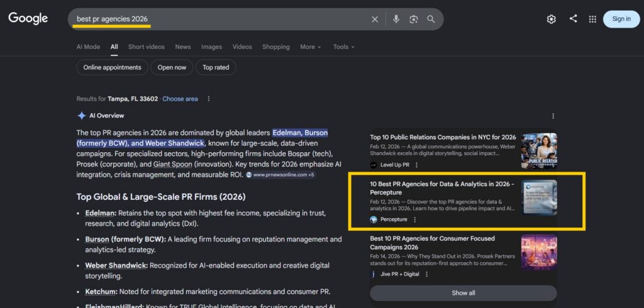The image size is (644, 308).
Task: Click the Top Global & Large-Scale PR Firms heading
Action: click(161, 197)
